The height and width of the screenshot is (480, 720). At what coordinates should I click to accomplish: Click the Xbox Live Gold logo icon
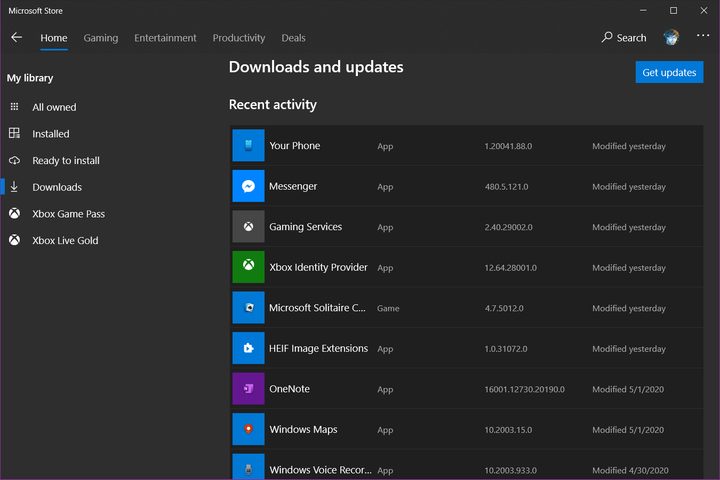click(14, 240)
